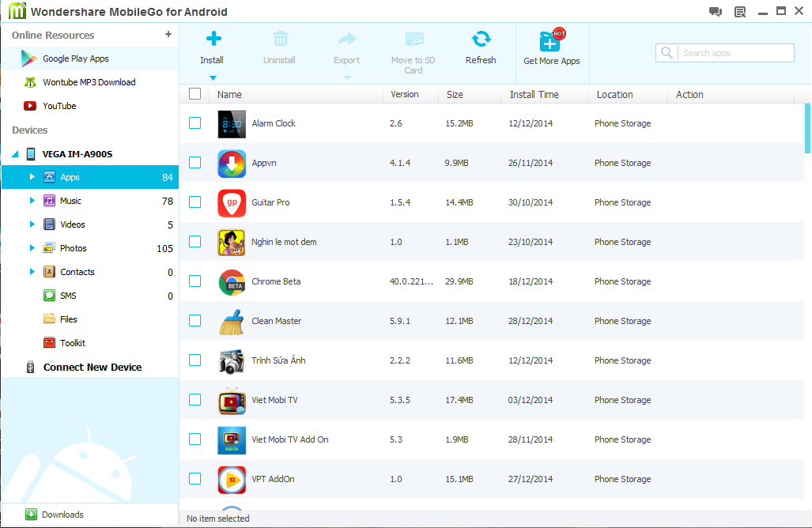Collapse the VEGA IM-A900S device tree

[16, 154]
